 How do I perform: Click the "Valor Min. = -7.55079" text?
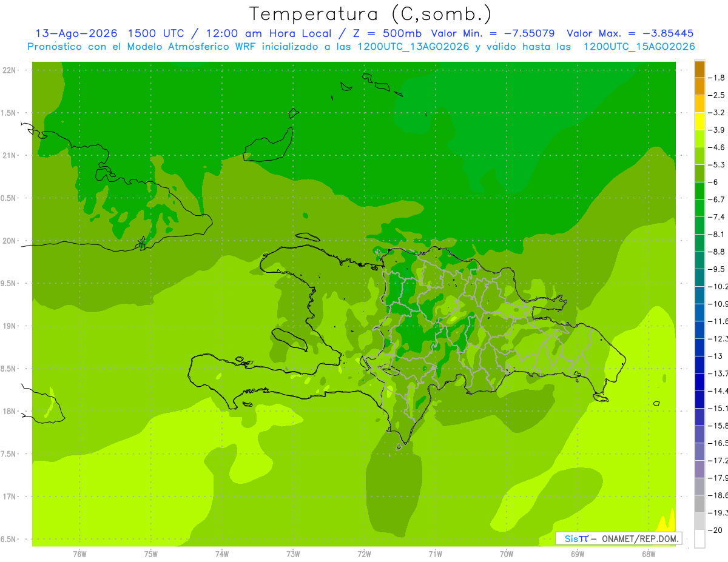tap(492, 33)
